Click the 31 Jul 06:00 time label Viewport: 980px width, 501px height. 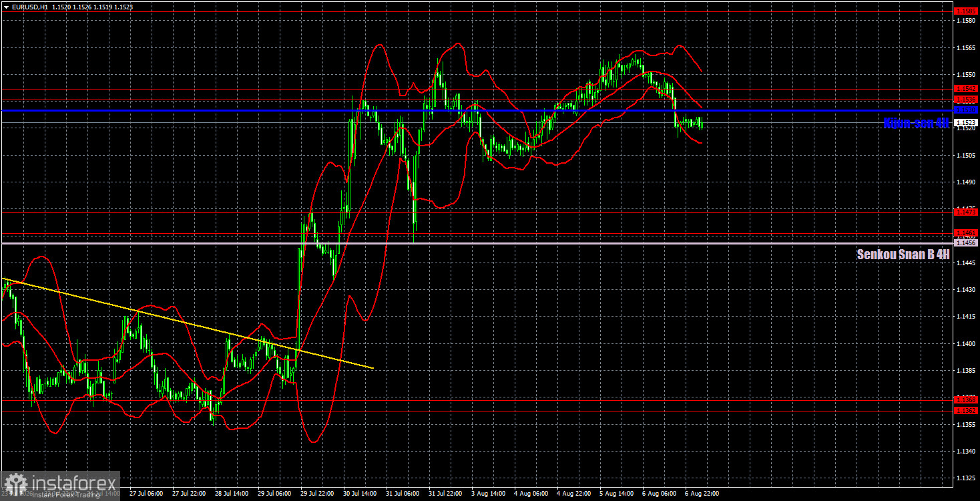pos(402,494)
